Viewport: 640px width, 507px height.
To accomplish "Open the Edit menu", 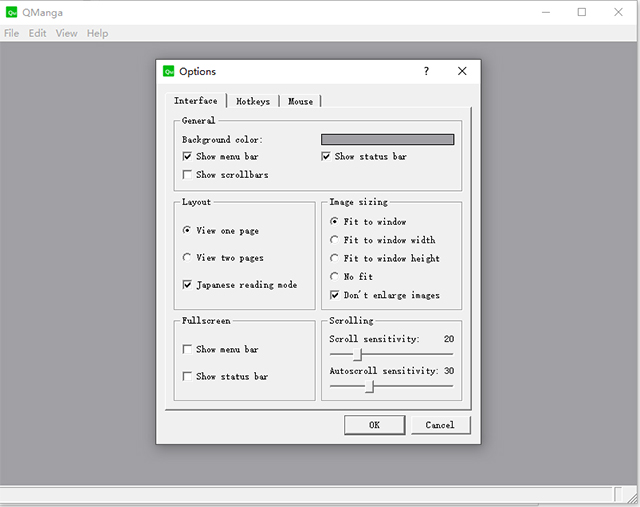I will click(37, 33).
